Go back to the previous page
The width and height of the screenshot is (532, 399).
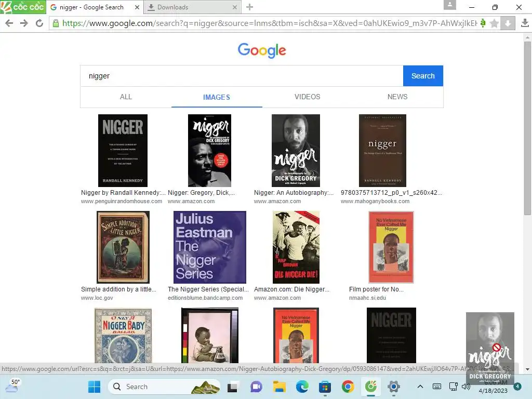(9, 23)
